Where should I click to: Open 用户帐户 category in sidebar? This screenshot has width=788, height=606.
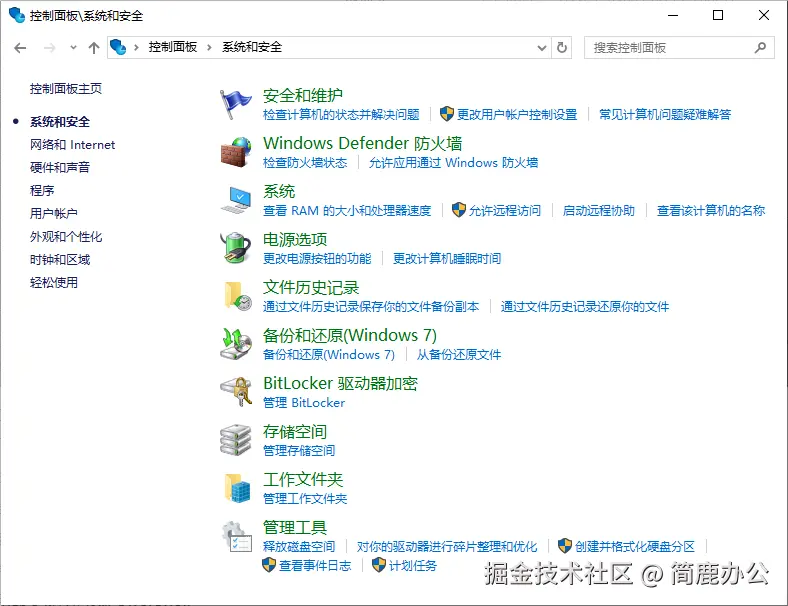tap(53, 214)
